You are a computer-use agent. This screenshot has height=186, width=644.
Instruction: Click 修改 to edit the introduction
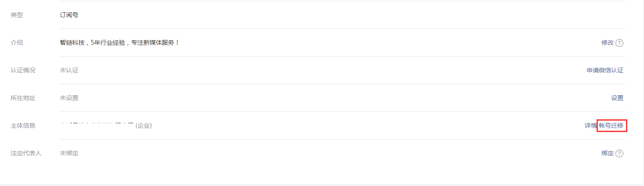[x=607, y=43]
